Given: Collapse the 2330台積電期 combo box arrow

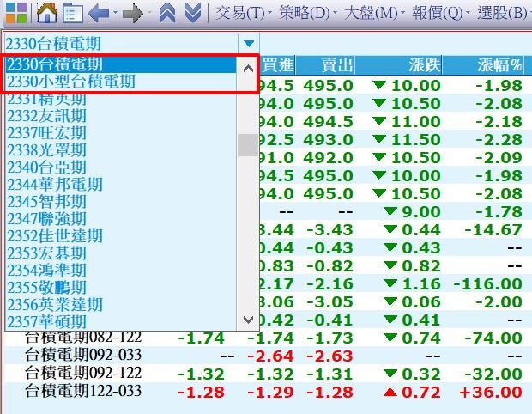Looking at the screenshot, I should pos(249,43).
